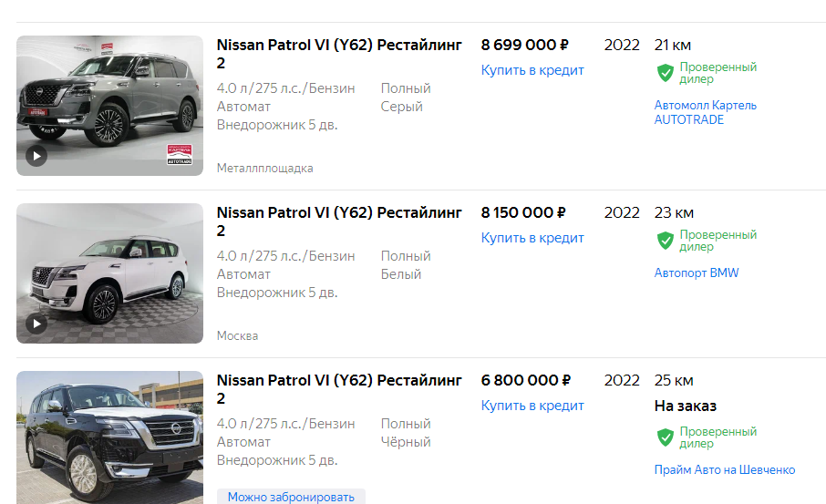Open dealer Автомолл Картель AUTOTRADE

[x=705, y=112]
